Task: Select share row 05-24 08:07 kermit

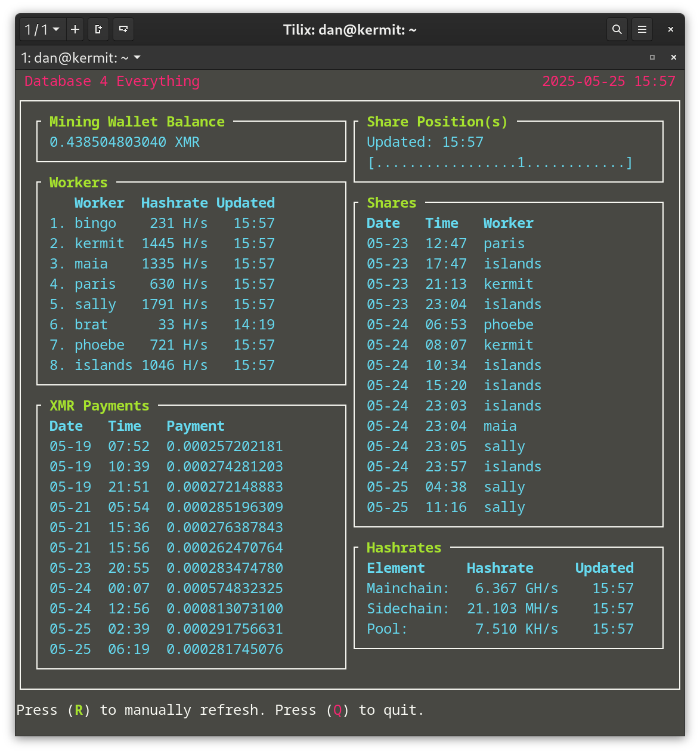Action: coord(450,345)
